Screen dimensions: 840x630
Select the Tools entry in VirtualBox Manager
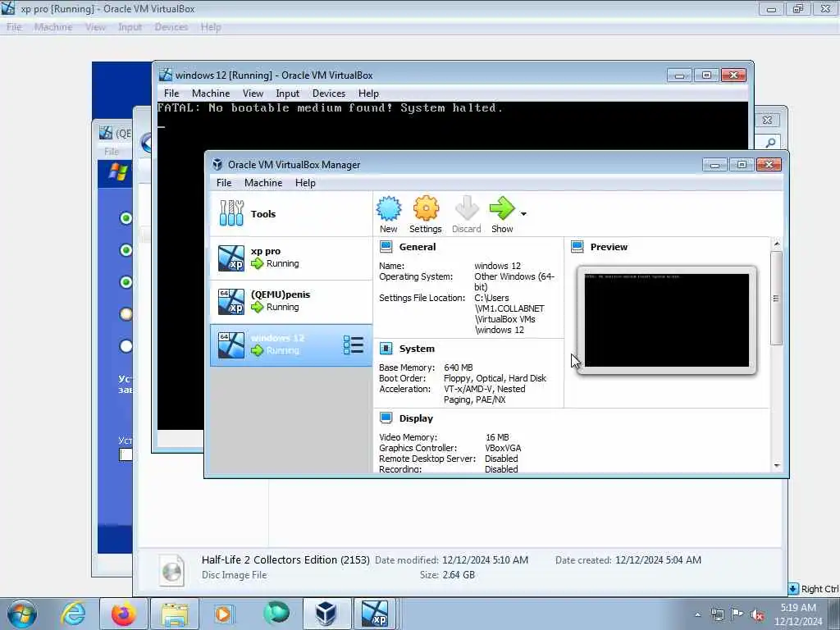[291, 214]
